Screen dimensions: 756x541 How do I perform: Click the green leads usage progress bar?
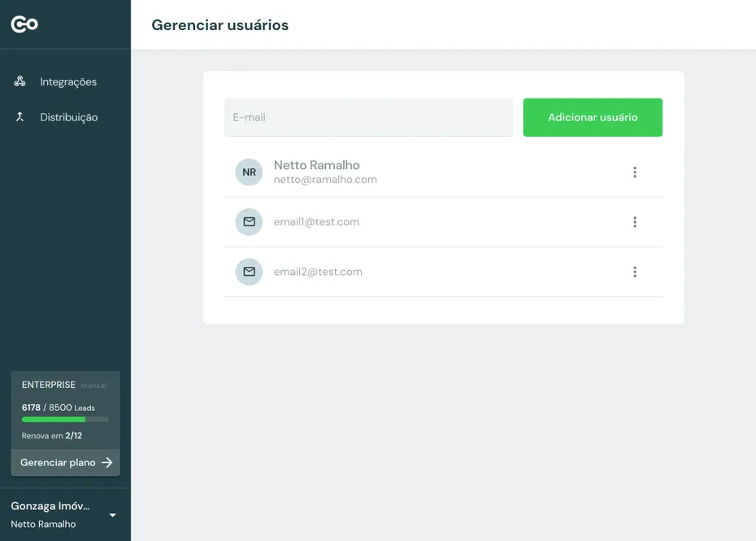pos(54,419)
